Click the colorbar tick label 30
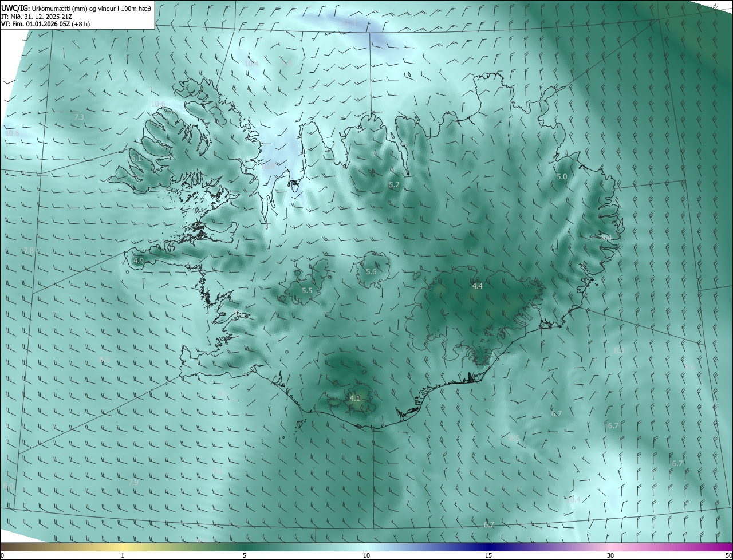The image size is (733, 560). (x=610, y=555)
